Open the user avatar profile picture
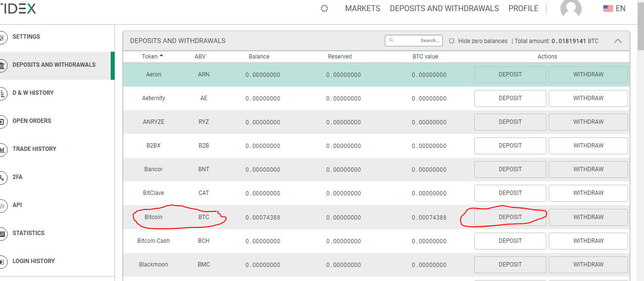Viewport: 644px width, 281px height. 571,8
